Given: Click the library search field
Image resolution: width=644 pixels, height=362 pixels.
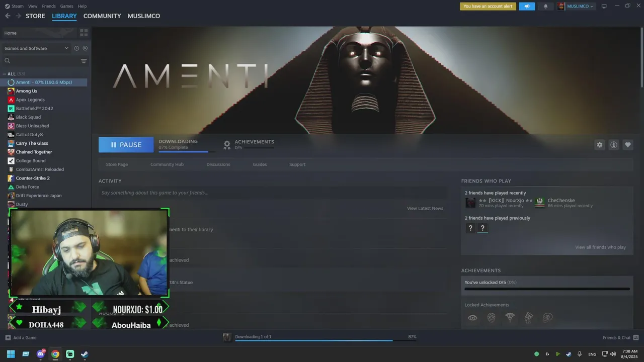Looking at the screenshot, I should tap(40, 61).
